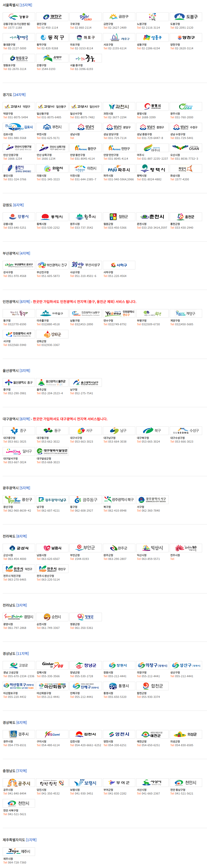207x868 pixels.
Task: Select the 강화군 logo
Action: [52, 334]
